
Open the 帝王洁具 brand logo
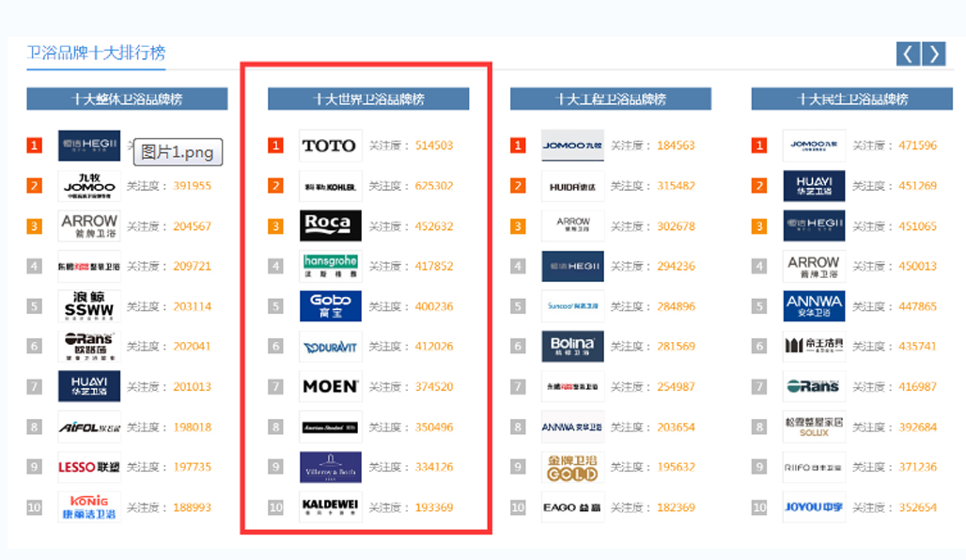point(814,346)
